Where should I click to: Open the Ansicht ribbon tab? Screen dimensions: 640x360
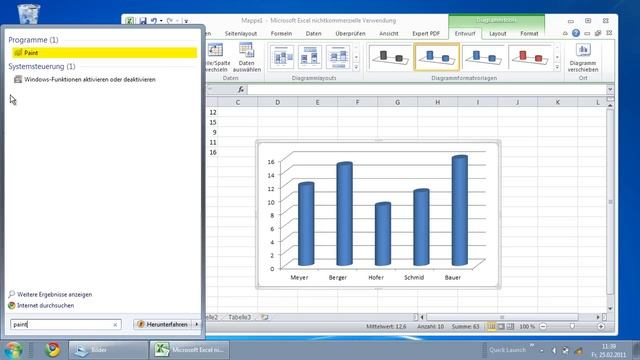[x=389, y=33]
